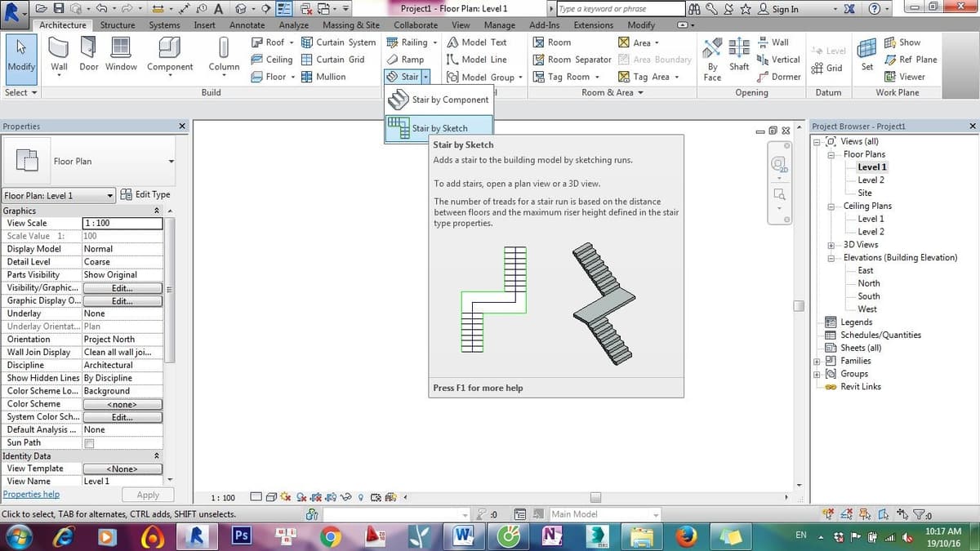Open the Properties help link
The image size is (980, 551).
click(x=31, y=495)
